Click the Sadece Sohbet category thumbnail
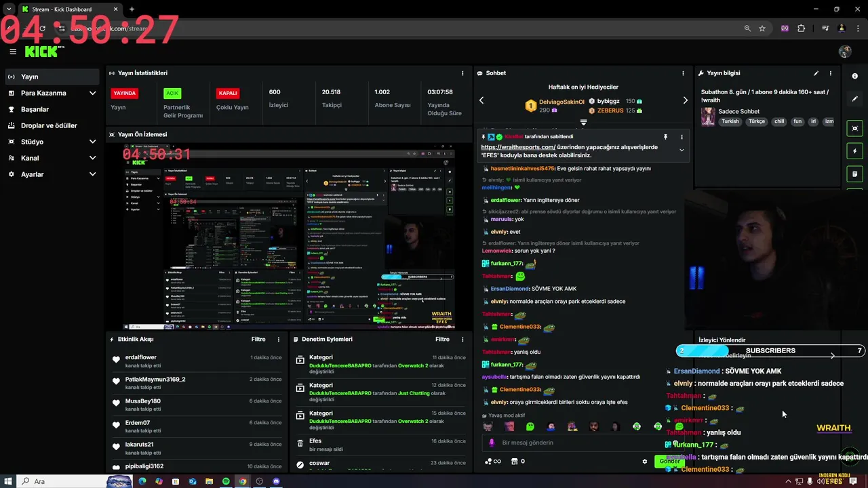 708,117
